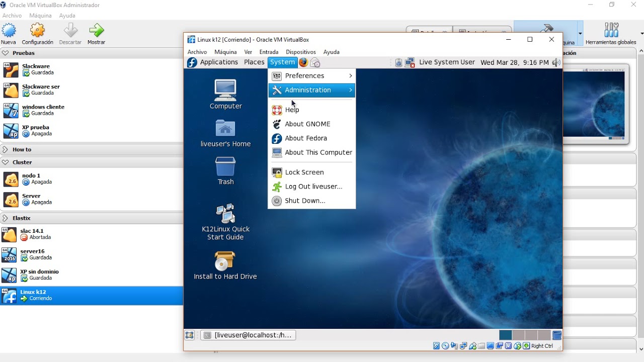
Task: Open liveuser's Home folder icon
Action: click(x=225, y=128)
